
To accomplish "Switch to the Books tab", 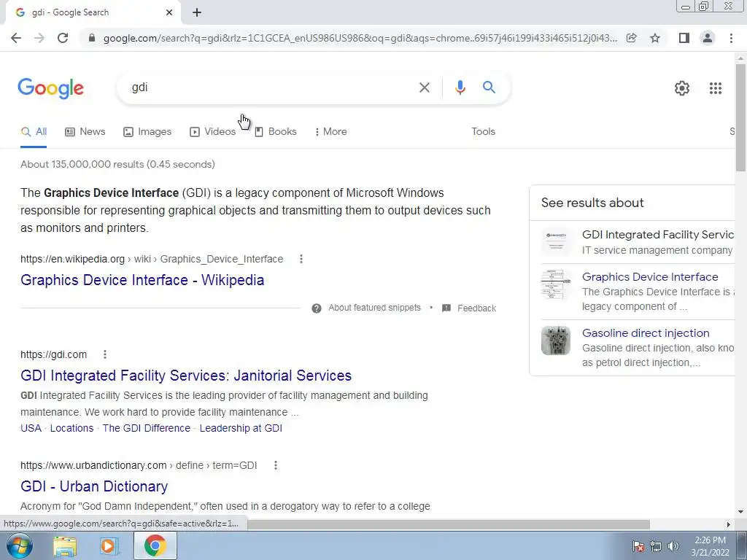I will pos(275,132).
